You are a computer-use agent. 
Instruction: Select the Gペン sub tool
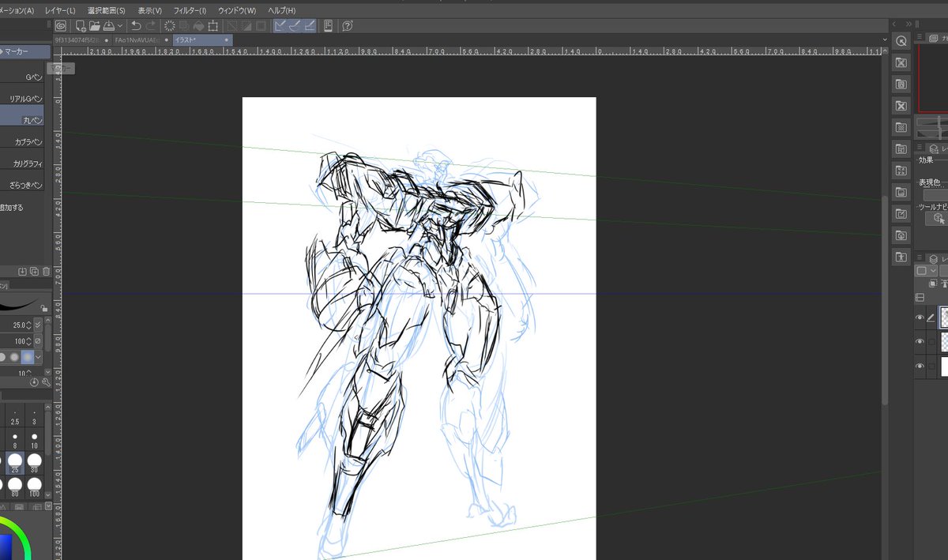pyautogui.click(x=24, y=77)
